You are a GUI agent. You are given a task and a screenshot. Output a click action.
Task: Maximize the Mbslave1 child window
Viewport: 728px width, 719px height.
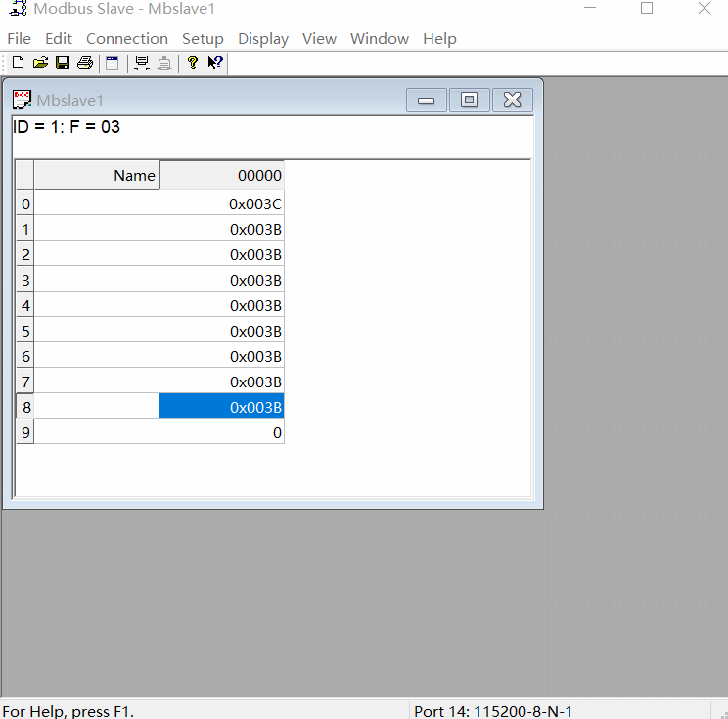click(469, 100)
